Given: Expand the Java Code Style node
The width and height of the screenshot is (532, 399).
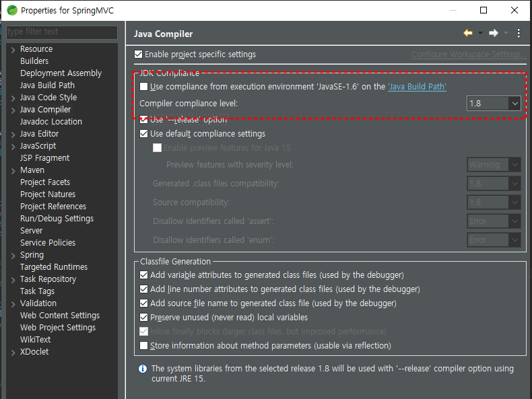Looking at the screenshot, I should (x=13, y=98).
